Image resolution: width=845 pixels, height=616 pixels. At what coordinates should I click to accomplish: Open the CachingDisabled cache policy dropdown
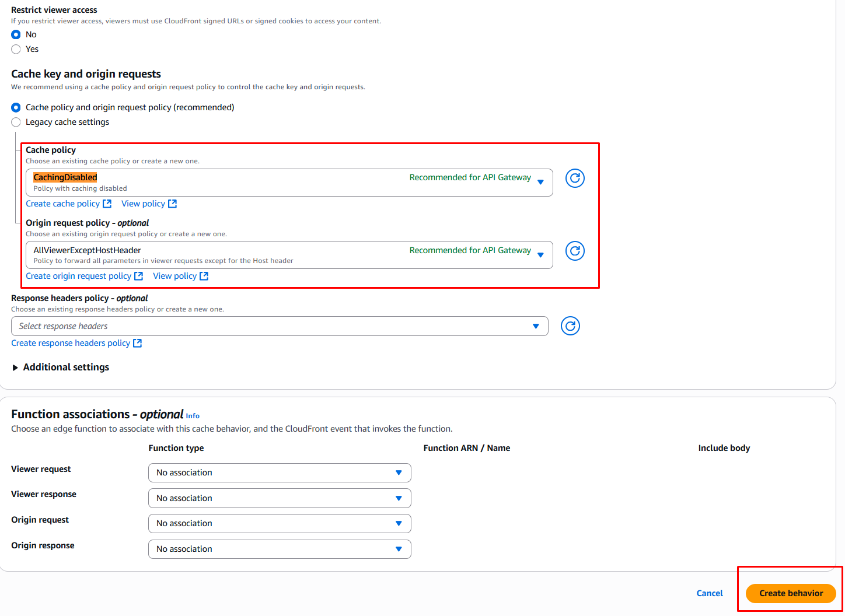tap(289, 183)
